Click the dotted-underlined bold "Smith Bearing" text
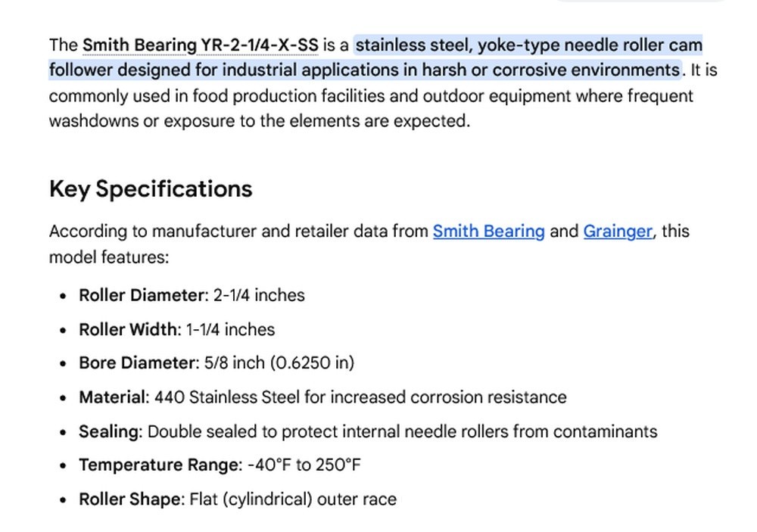757x532 pixels. (x=139, y=45)
